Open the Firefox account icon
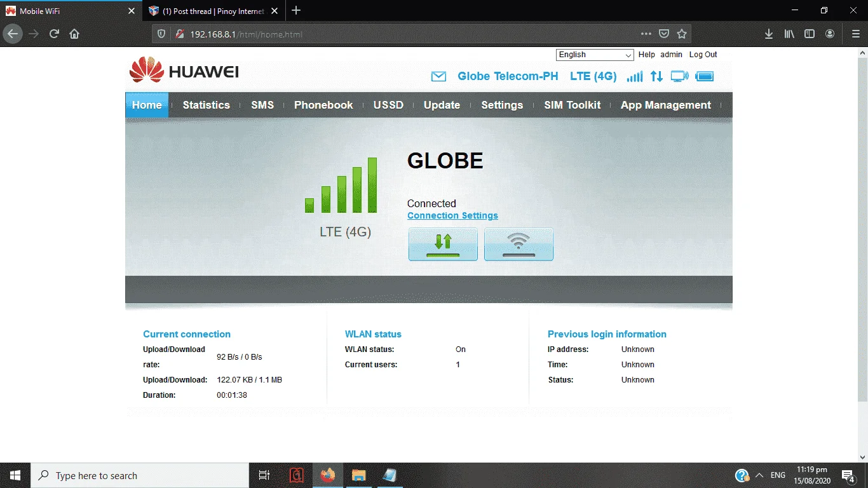 click(830, 34)
